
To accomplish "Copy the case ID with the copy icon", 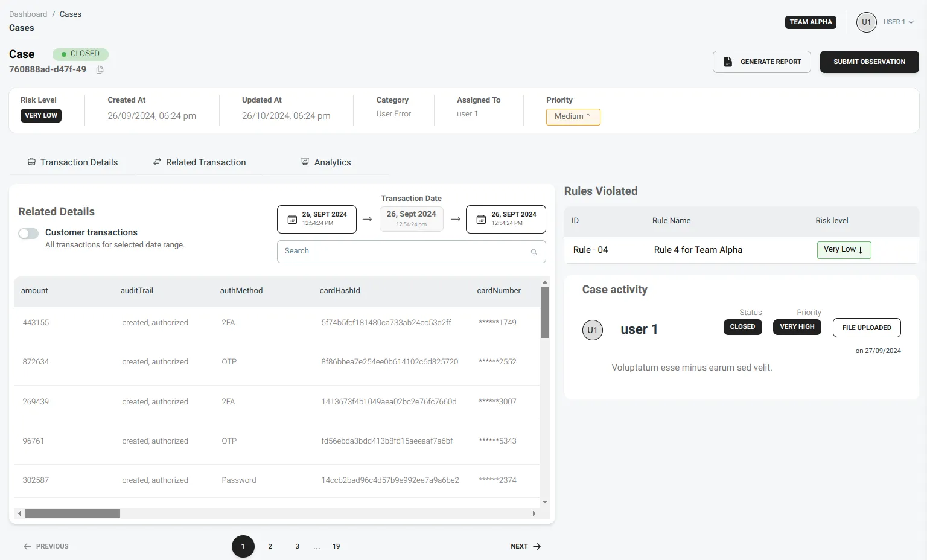I will (100, 70).
